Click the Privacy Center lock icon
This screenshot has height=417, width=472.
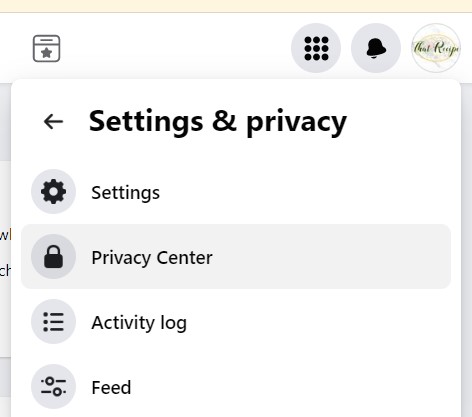(53, 257)
